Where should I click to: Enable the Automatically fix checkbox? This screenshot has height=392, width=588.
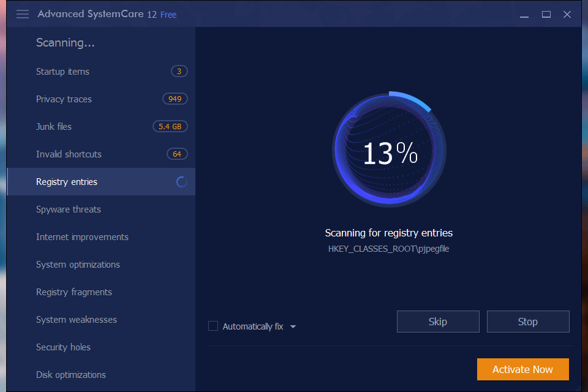coord(213,326)
